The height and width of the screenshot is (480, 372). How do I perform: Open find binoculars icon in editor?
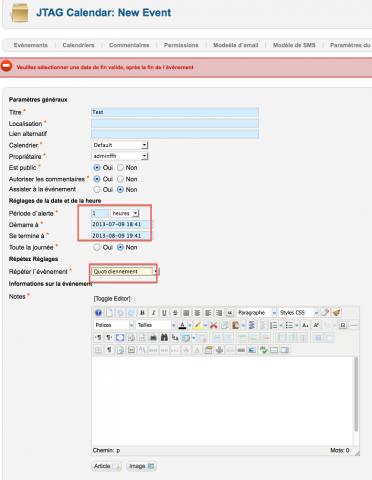(x=164, y=338)
